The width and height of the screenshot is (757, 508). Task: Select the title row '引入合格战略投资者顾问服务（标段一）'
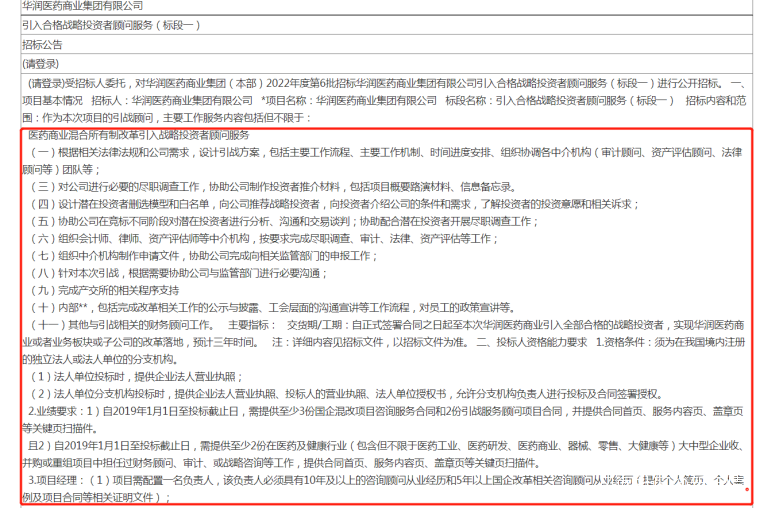click(386, 25)
